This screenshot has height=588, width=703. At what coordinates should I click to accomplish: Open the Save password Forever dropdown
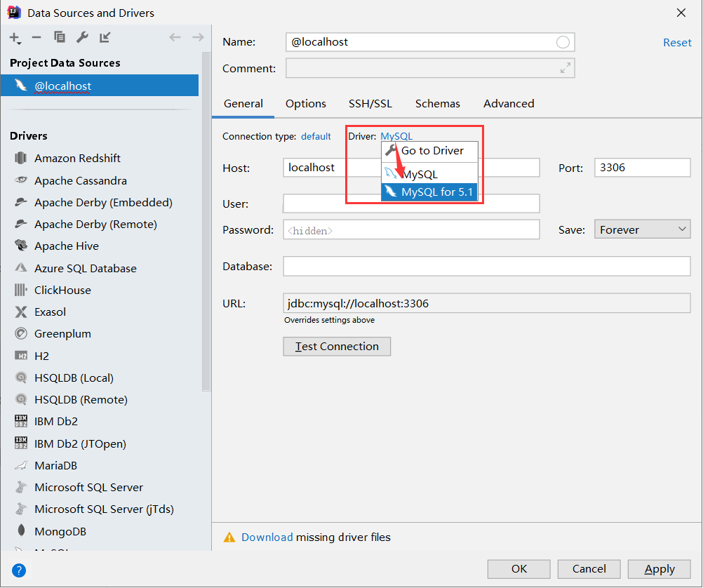tap(642, 229)
